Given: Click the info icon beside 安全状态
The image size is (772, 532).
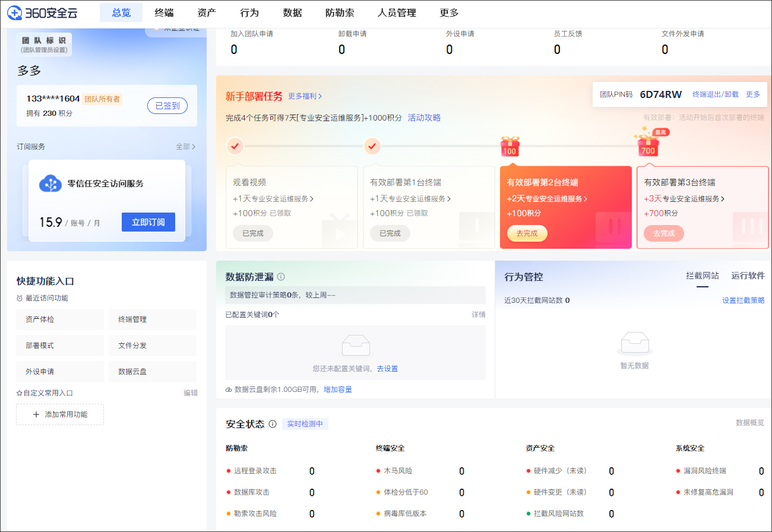Looking at the screenshot, I should click(273, 424).
